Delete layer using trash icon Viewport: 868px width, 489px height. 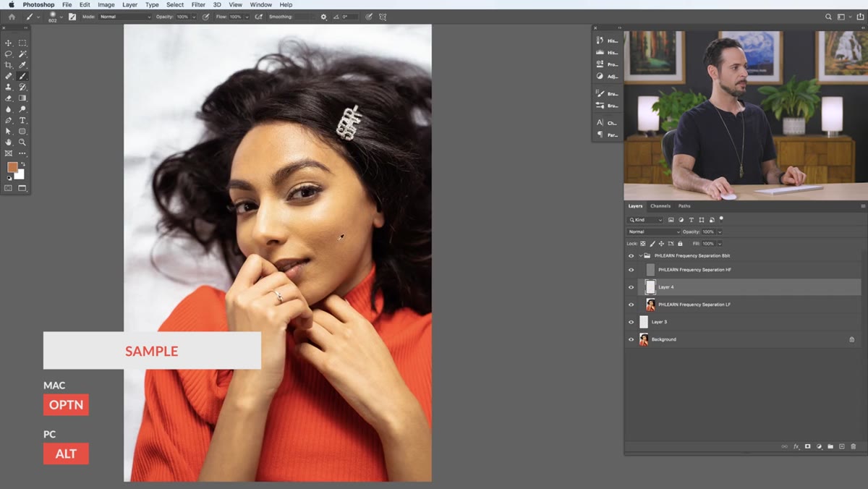coord(853,447)
